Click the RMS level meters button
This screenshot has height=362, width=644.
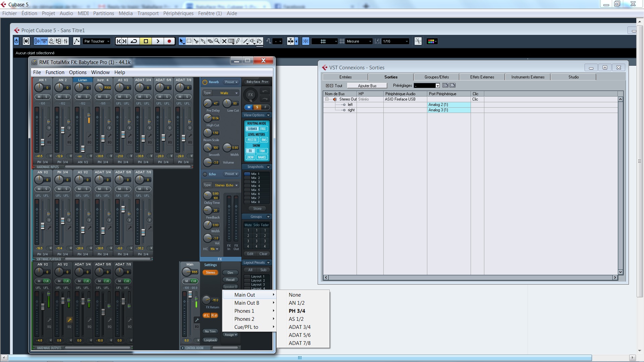coord(264,140)
